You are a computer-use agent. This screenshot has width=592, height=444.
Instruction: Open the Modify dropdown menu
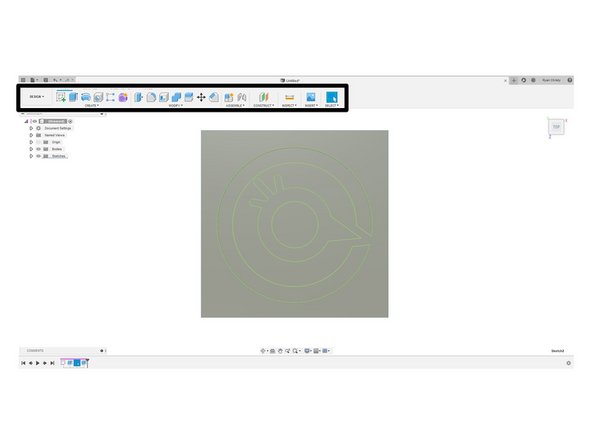pos(176,106)
